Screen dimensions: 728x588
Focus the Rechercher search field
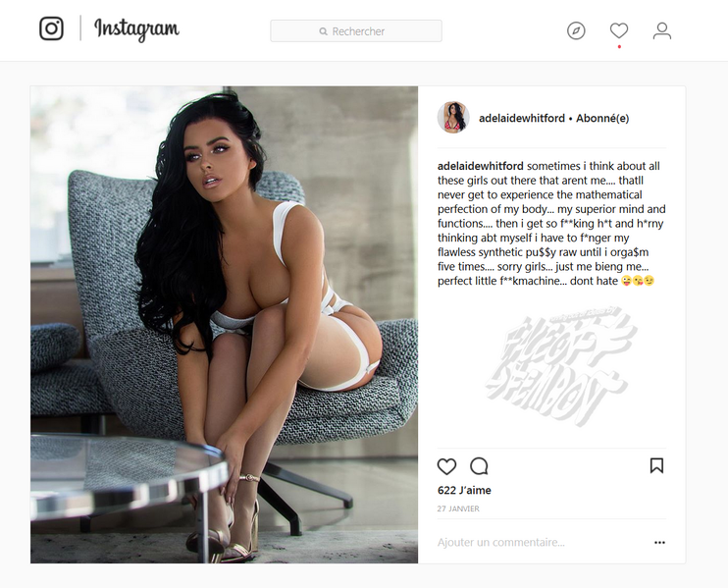[x=356, y=31]
